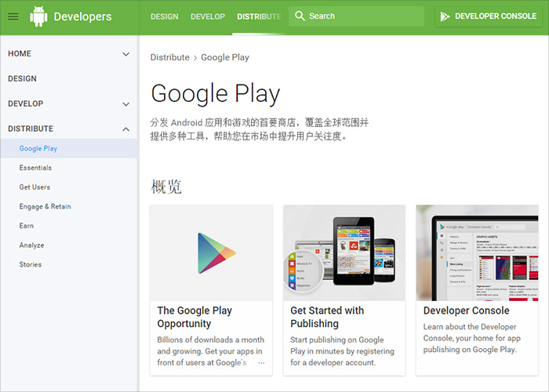The image size is (549, 392).
Task: Open The Google Play Opportunity heading
Action: 195,317
